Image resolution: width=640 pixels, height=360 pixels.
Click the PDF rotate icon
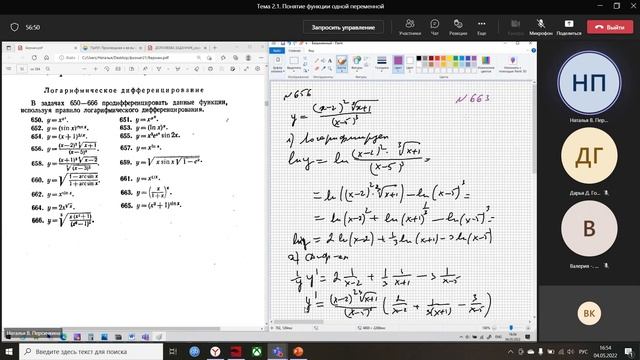coord(107,69)
